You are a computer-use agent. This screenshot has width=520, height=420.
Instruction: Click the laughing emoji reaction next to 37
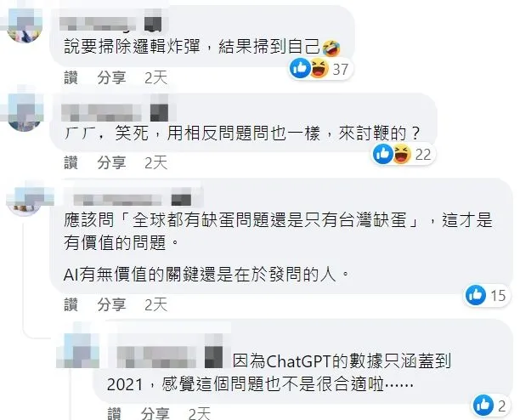coord(319,68)
